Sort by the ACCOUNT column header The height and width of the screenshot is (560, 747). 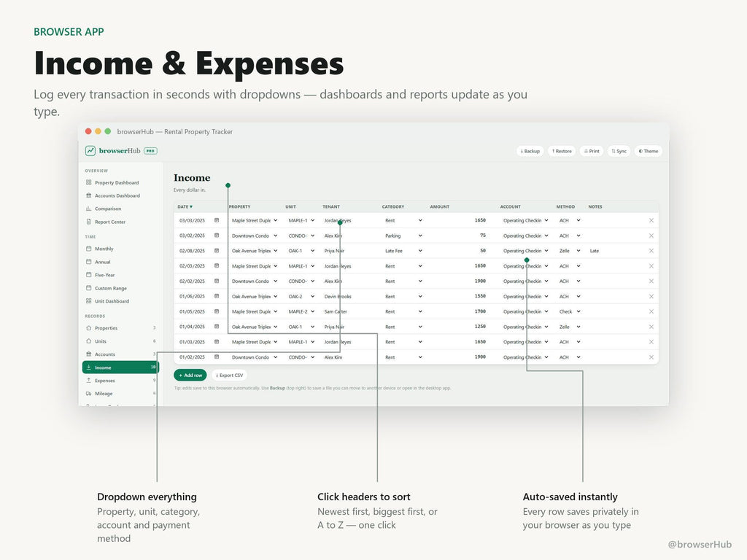[x=510, y=206]
